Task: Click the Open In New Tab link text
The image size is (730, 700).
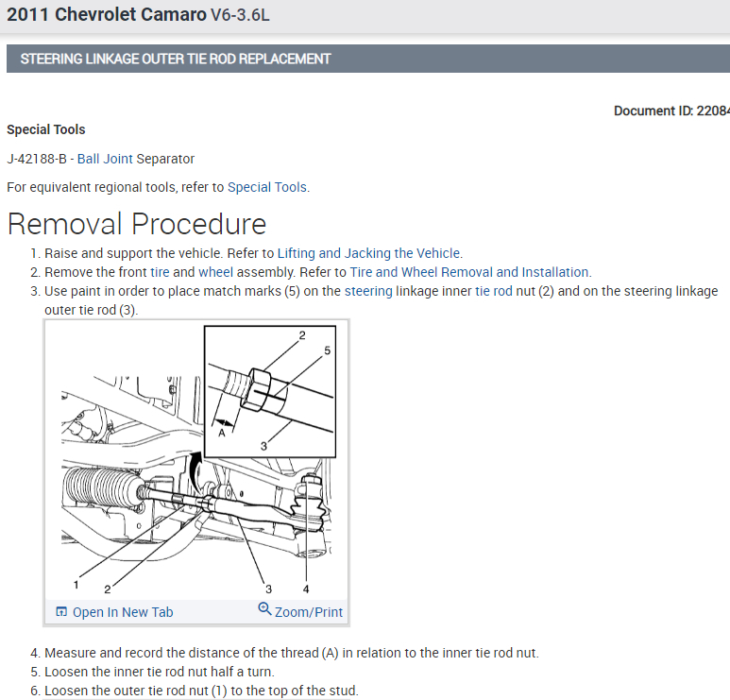Action: [x=123, y=612]
